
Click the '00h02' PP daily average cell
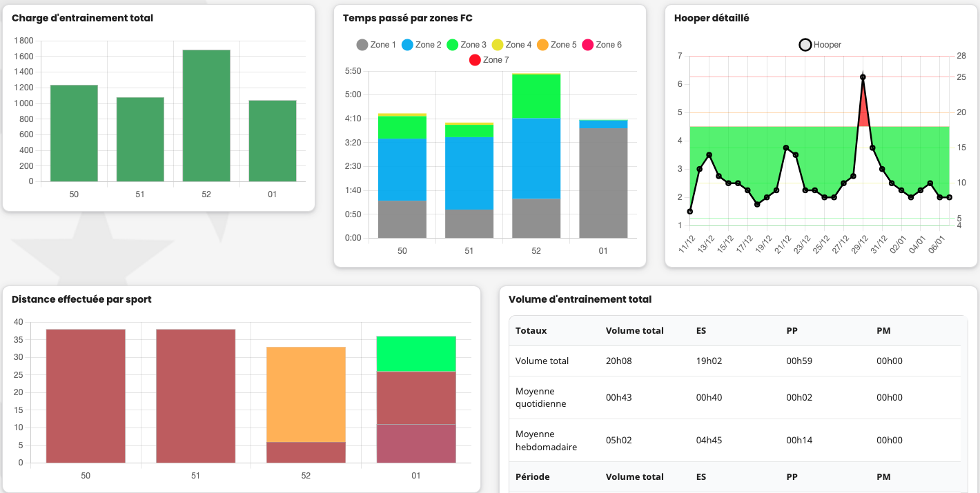pyautogui.click(x=799, y=398)
